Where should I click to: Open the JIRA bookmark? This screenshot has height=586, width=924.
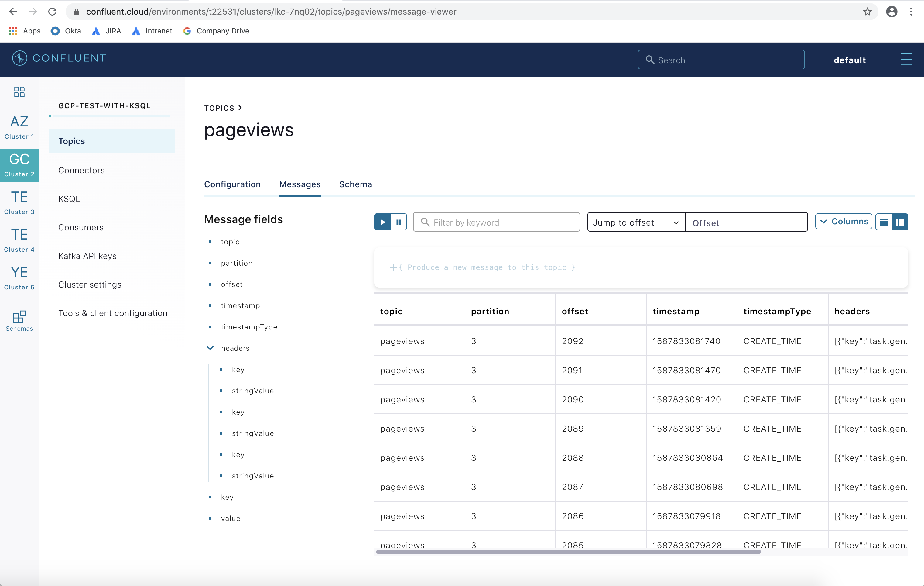[x=107, y=31]
